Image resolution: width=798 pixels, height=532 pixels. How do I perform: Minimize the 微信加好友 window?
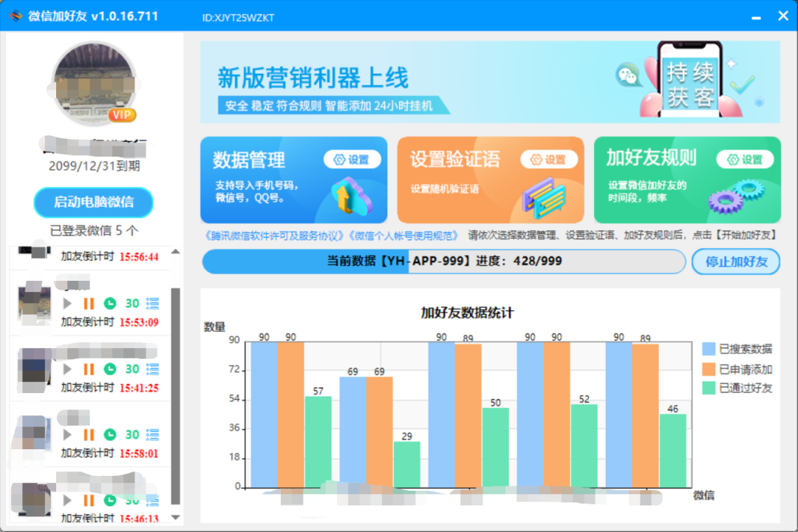pyautogui.click(x=757, y=17)
